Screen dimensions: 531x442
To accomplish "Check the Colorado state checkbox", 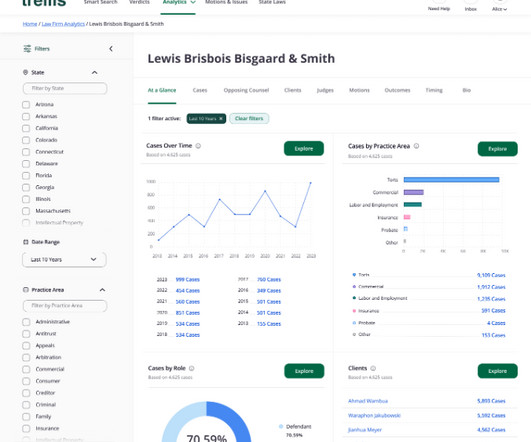I will coord(26,140).
